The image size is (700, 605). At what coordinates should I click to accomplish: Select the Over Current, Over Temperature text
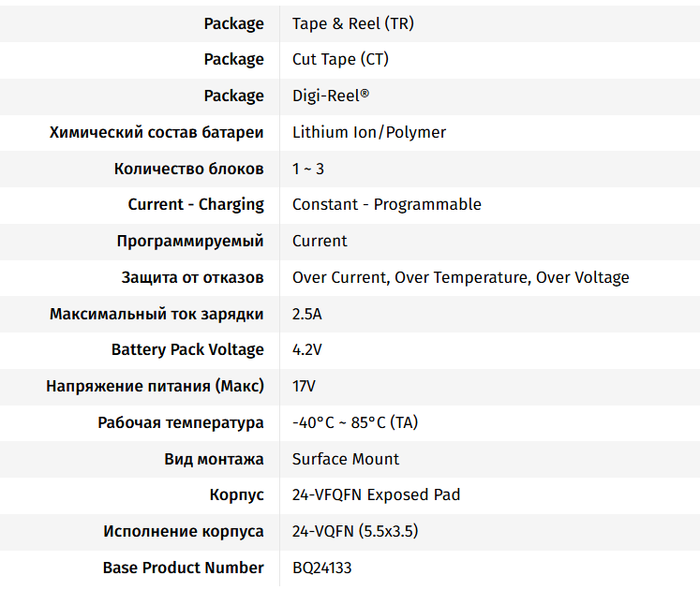pyautogui.click(x=410, y=277)
